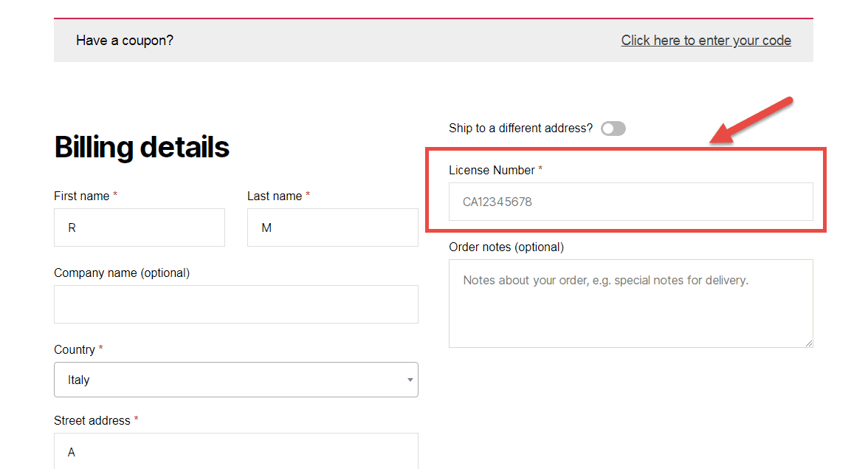Click the Street address label

click(92, 420)
